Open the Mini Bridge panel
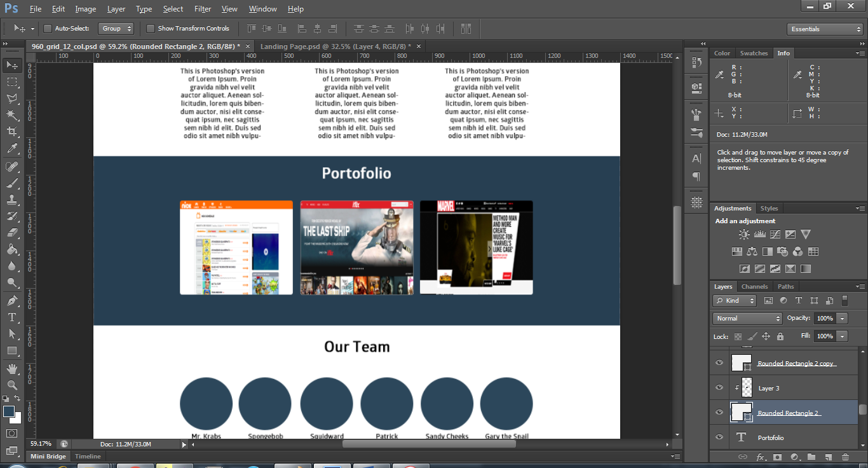Screen dimensions: 868x468 pos(48,456)
